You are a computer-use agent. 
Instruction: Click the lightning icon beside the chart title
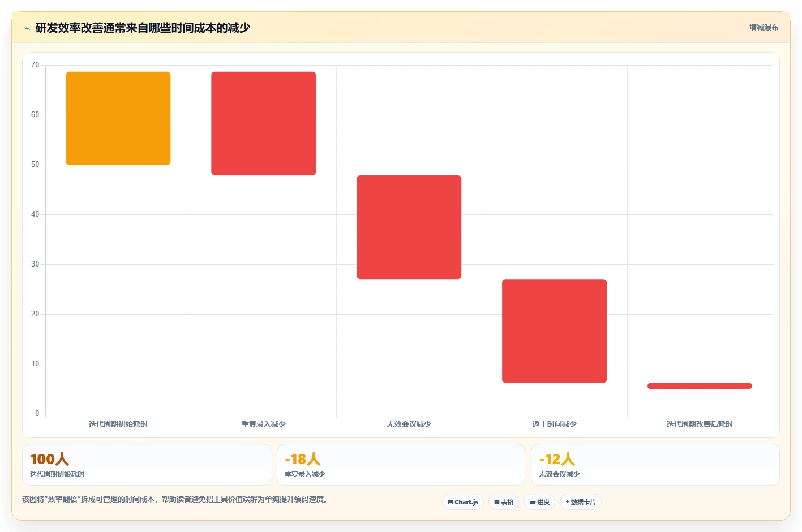click(x=27, y=28)
